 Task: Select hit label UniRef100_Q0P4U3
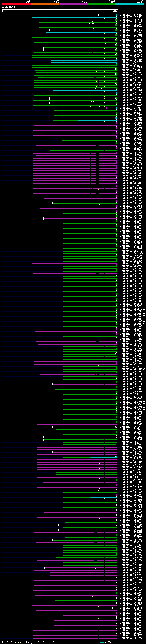(131, 216)
